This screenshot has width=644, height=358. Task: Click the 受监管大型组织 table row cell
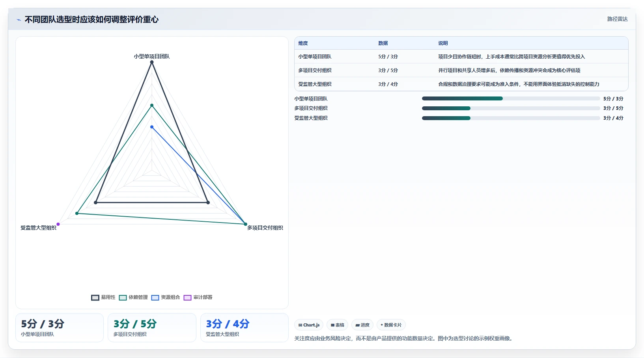[315, 84]
